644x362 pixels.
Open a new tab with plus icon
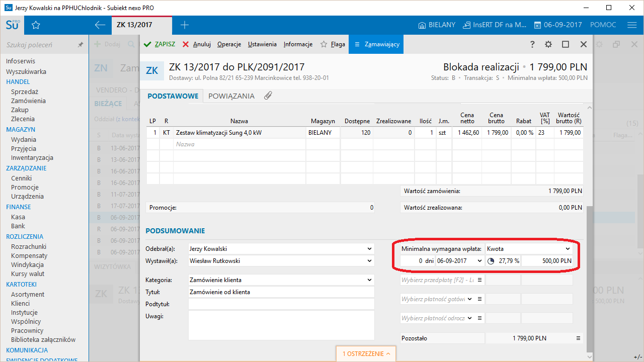point(185,25)
